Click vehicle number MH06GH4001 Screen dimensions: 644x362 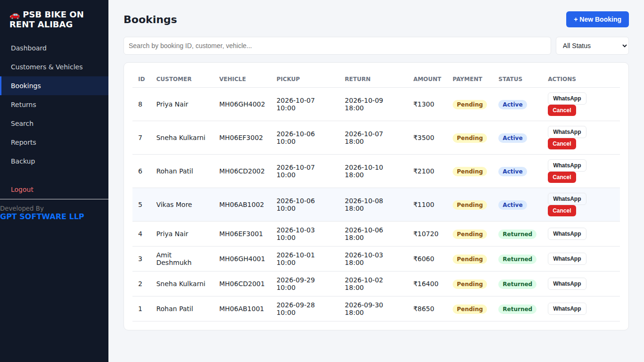coord(242,259)
